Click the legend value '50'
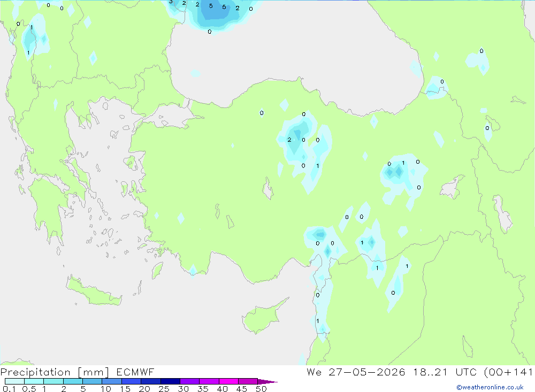This screenshot has width=535, height=392. tap(261, 389)
